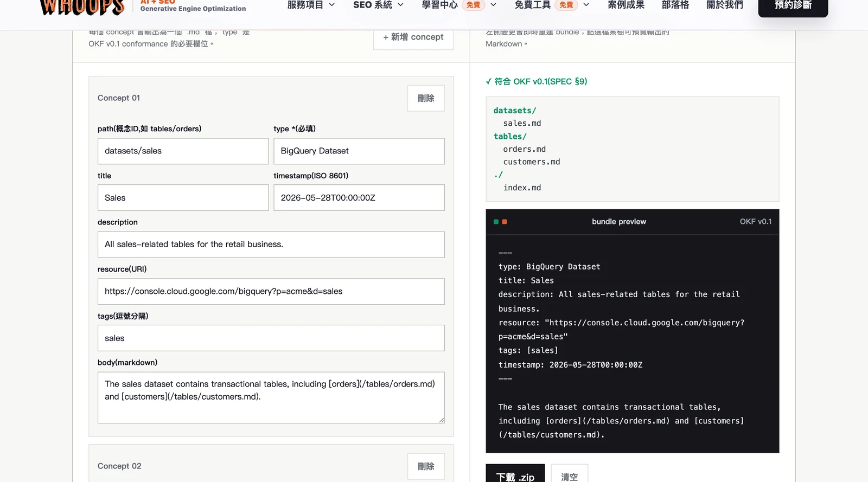The width and height of the screenshot is (868, 482).
Task: Focus the path field containing datasets/sales
Action: [183, 151]
